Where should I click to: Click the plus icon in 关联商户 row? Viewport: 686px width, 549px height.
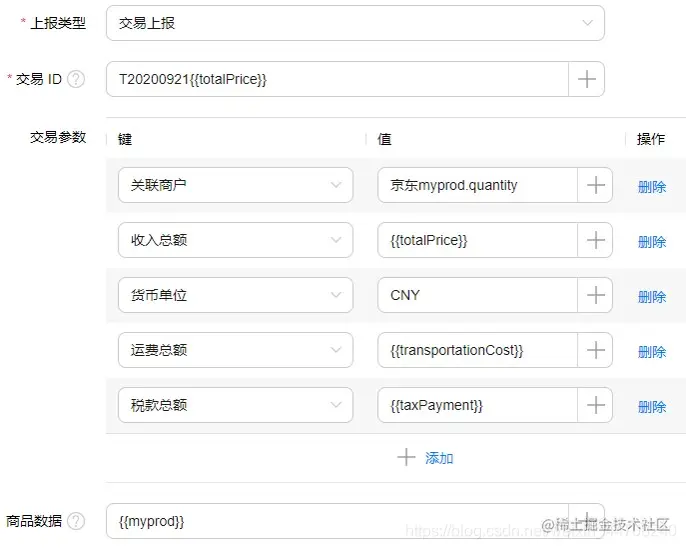595,185
